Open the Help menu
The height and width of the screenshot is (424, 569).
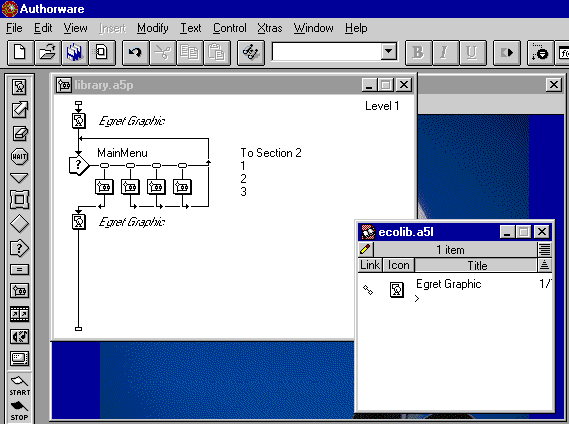point(356,28)
